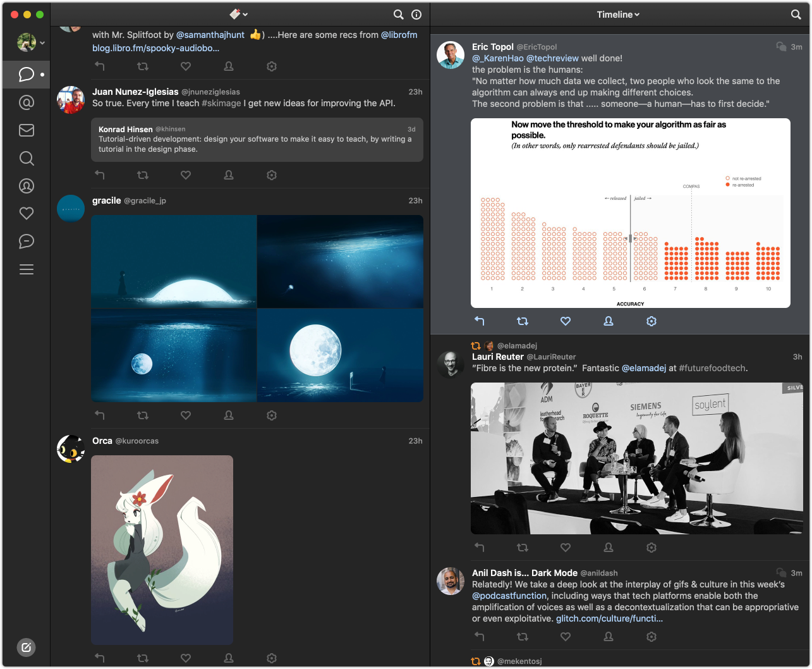Like Juan Nunez-Iglesias tweet
The width and height of the screenshot is (812, 669).
(186, 175)
